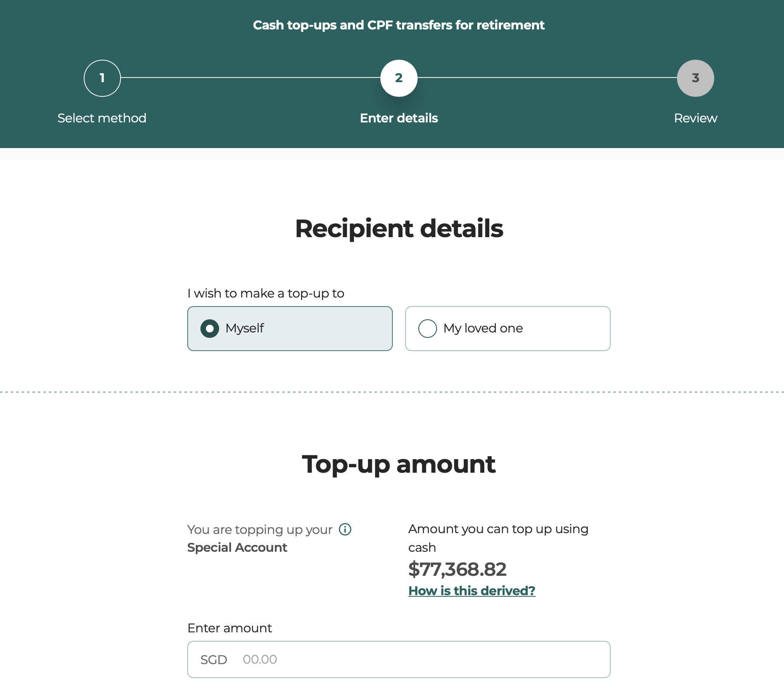Click the step 2 circle indicator
Screen dimensions: 784x699
click(399, 78)
